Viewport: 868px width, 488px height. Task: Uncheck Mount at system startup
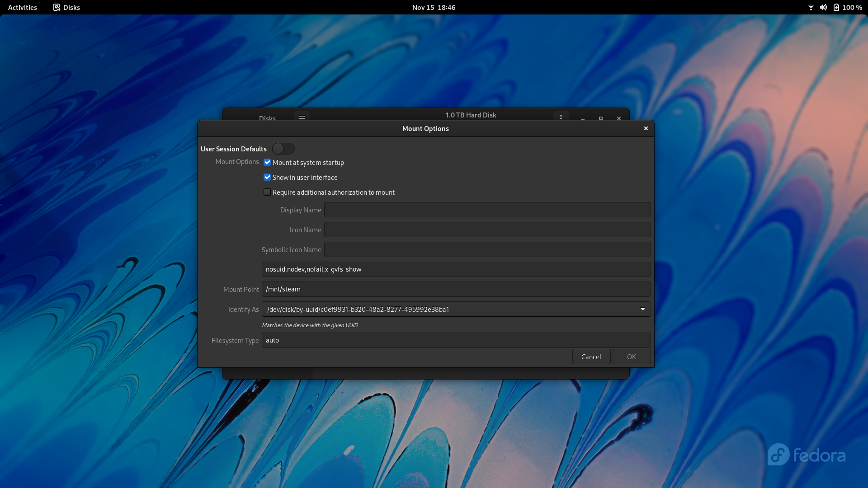(x=267, y=162)
